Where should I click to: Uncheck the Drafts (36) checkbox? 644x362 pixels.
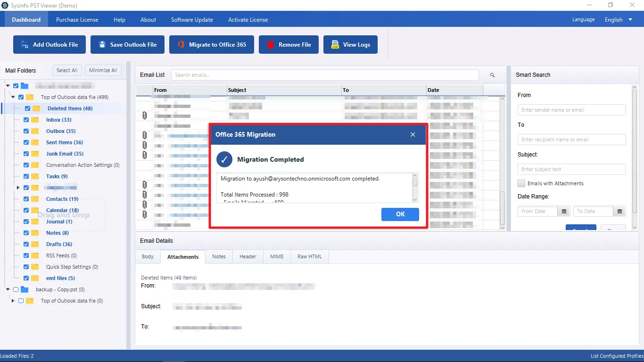tap(26, 244)
